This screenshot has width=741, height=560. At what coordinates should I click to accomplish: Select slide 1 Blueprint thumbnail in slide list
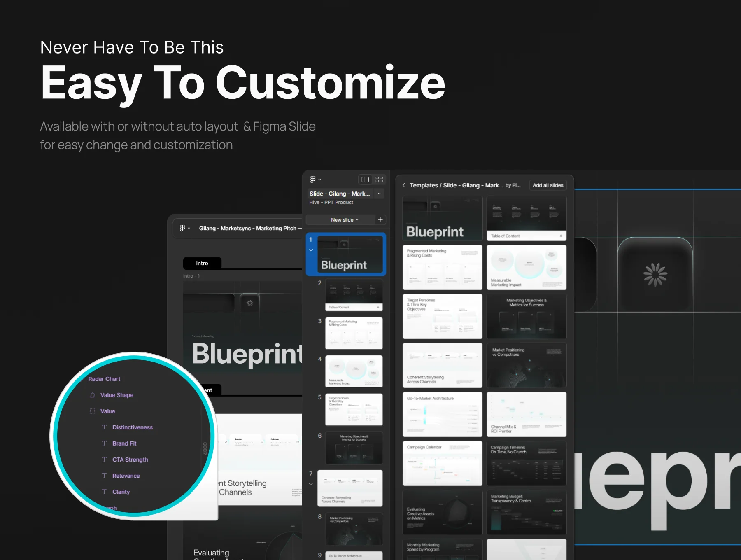coord(350,254)
